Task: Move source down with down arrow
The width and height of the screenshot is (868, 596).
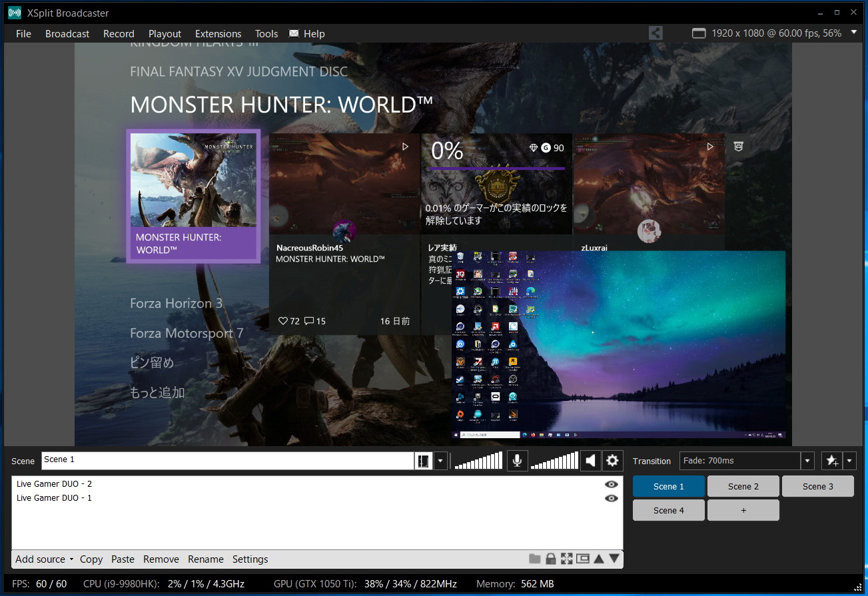Action: click(x=614, y=559)
